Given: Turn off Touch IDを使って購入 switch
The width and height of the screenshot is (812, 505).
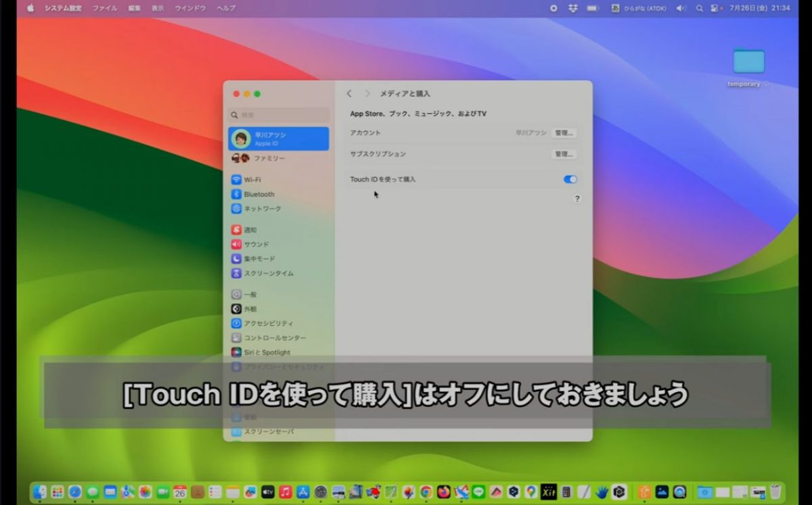Looking at the screenshot, I should point(570,180).
